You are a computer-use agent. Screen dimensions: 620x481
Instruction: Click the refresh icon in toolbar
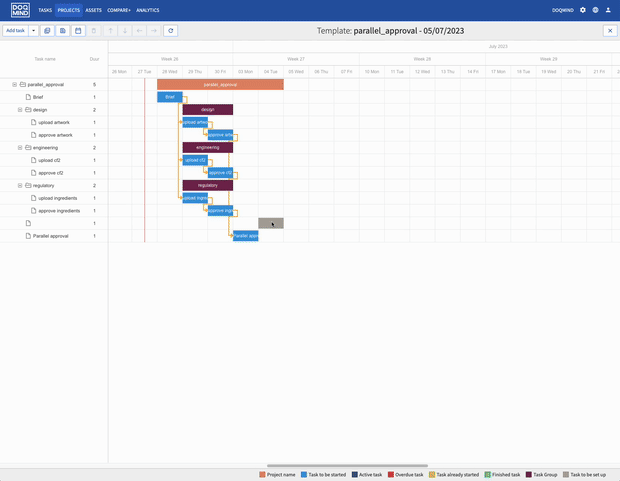coord(171,31)
